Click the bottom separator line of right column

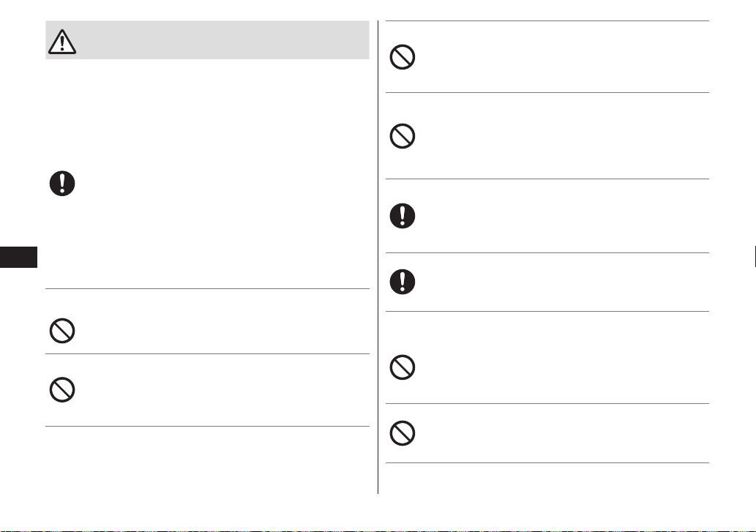coord(547,463)
